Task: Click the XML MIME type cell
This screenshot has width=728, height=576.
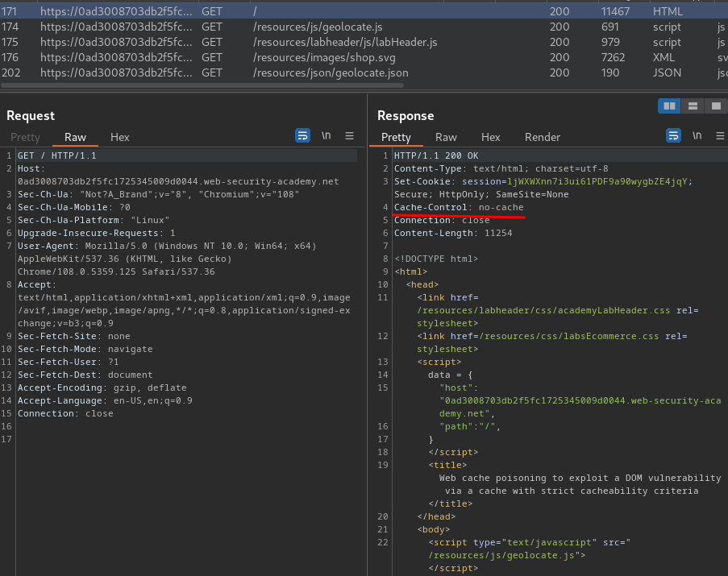Action: tap(664, 57)
